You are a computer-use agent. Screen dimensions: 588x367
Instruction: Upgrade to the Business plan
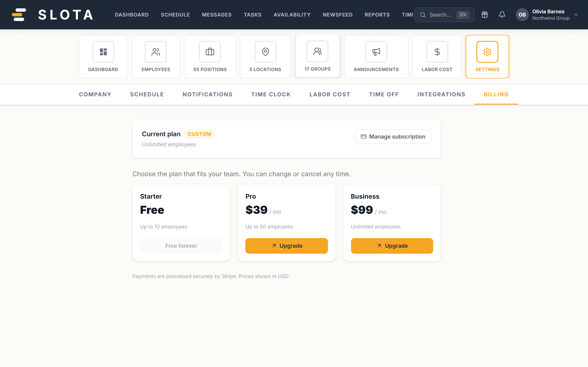click(x=392, y=246)
